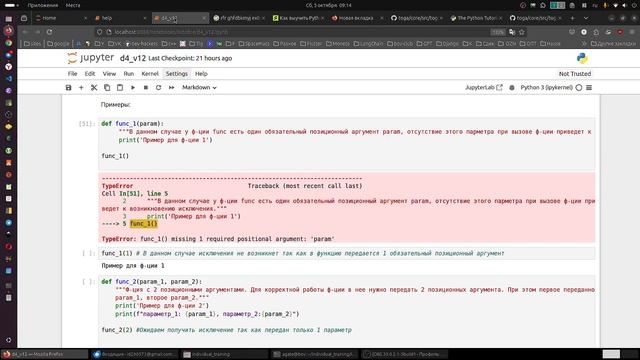The height and width of the screenshot is (360, 640).
Task: Expand the list all tabs chevron
Action: pos(586,18)
